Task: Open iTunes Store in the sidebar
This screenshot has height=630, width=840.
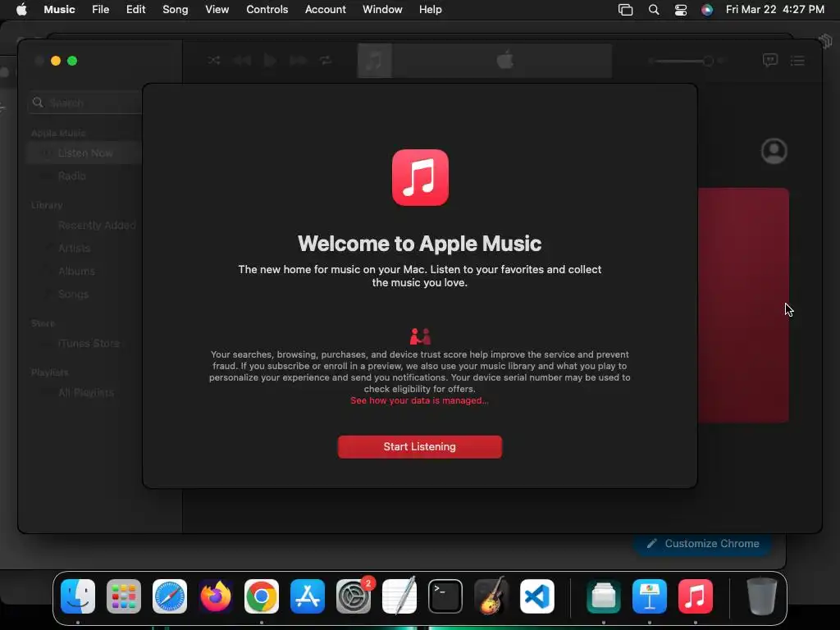Action: coord(89,344)
